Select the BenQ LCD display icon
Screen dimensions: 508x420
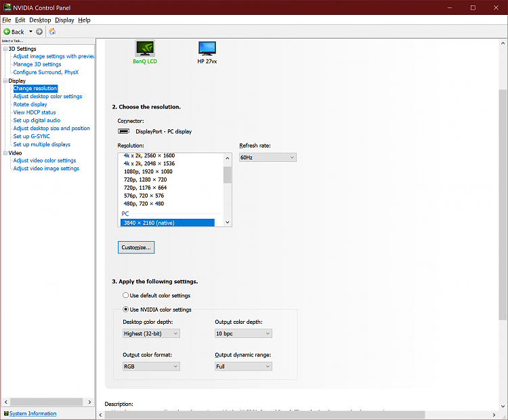point(145,48)
